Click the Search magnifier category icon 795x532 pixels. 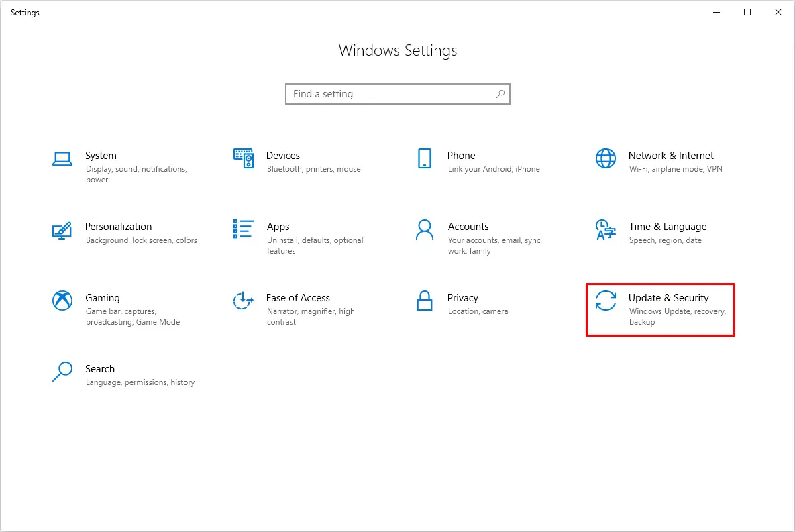tap(62, 372)
